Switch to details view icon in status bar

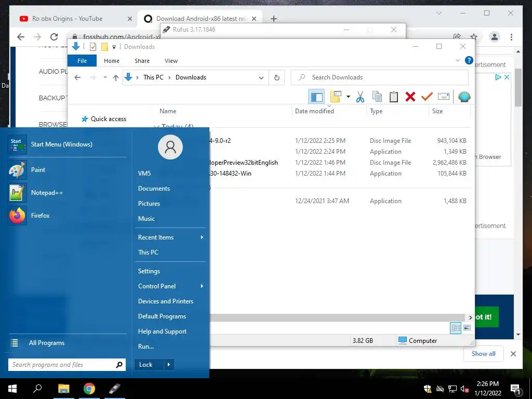click(456, 328)
